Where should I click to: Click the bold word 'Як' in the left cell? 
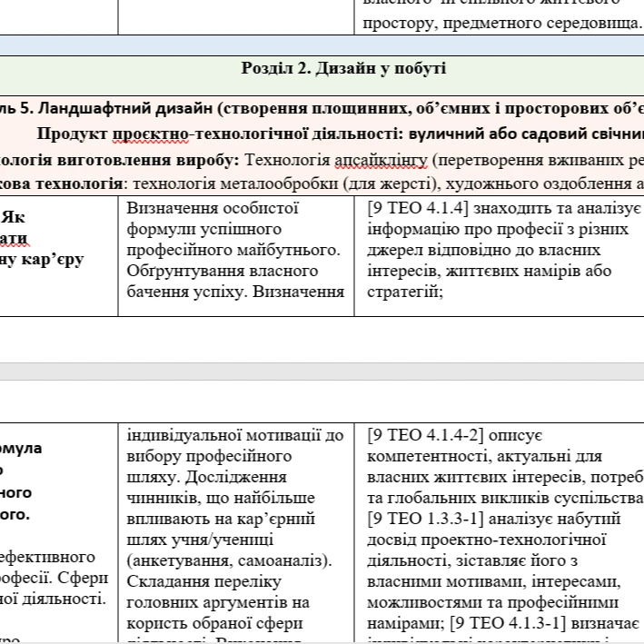13,217
